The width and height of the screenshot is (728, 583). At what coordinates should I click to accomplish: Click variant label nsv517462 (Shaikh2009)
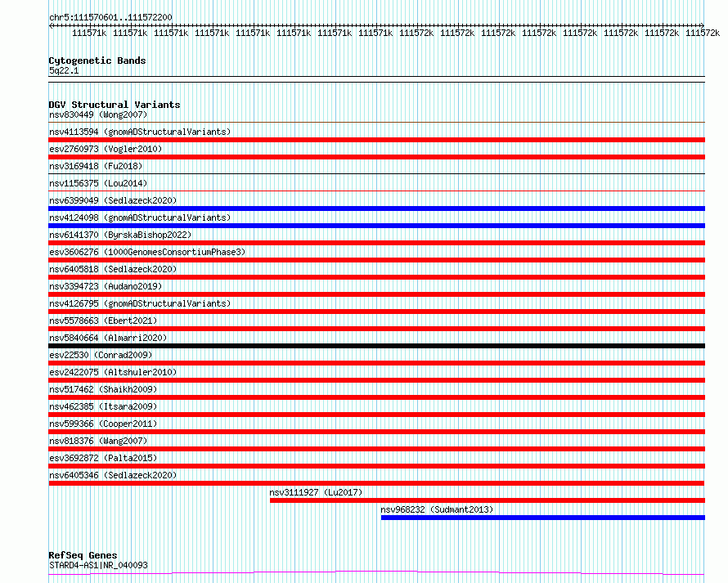pyautogui.click(x=103, y=389)
